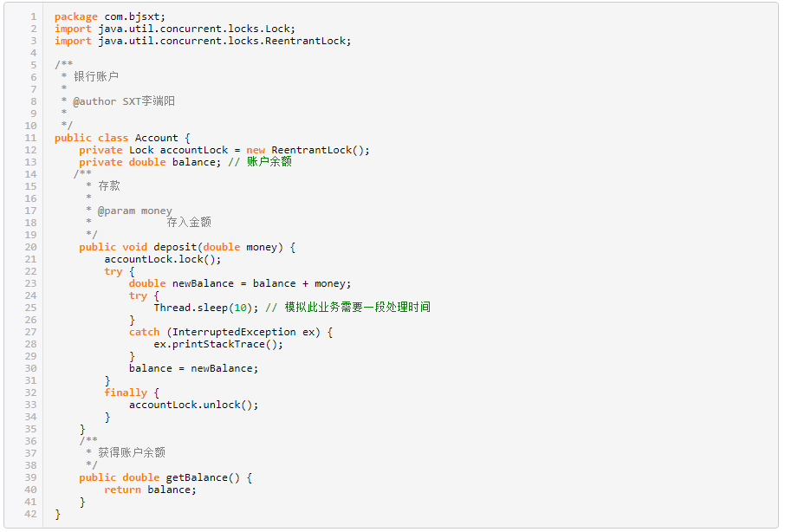Viewport: 785px width, 532px height.
Task: Click the 'ex.printStackTrace();' statement
Action: pos(218,344)
